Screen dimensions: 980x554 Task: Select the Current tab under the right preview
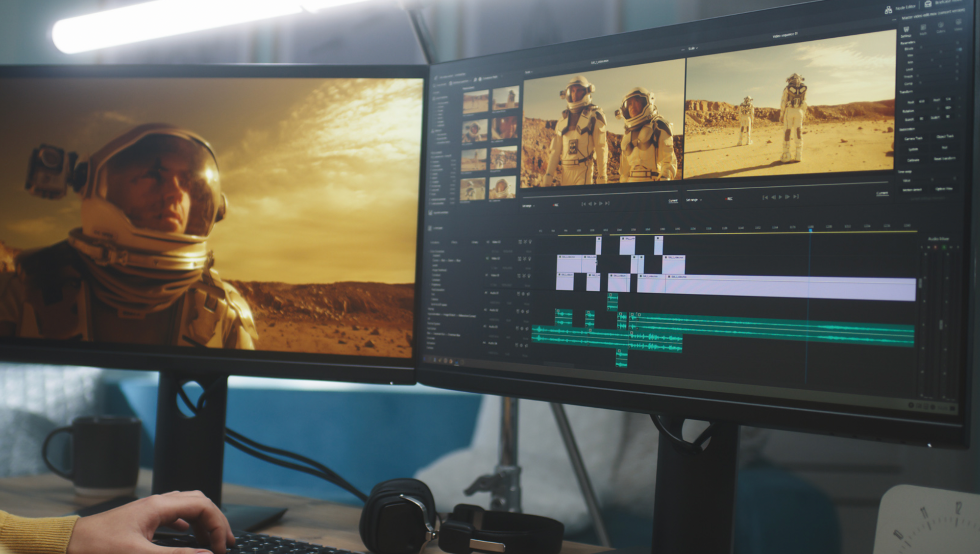pyautogui.click(x=882, y=193)
